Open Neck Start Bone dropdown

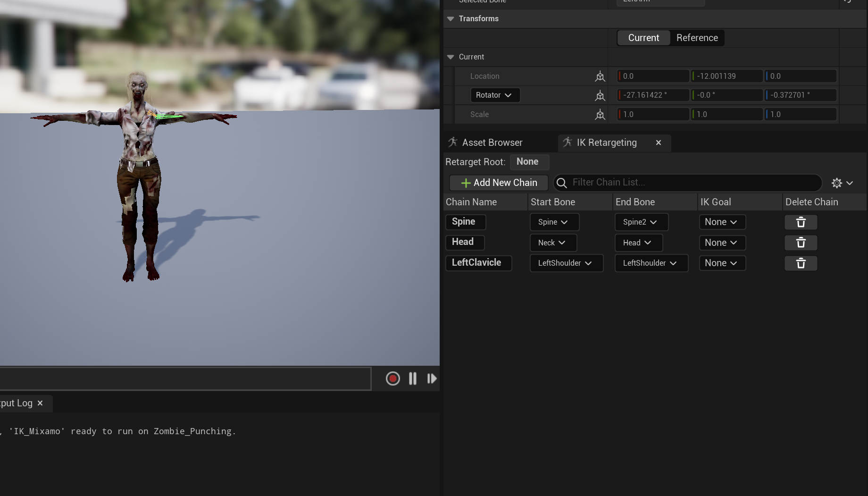tap(553, 243)
